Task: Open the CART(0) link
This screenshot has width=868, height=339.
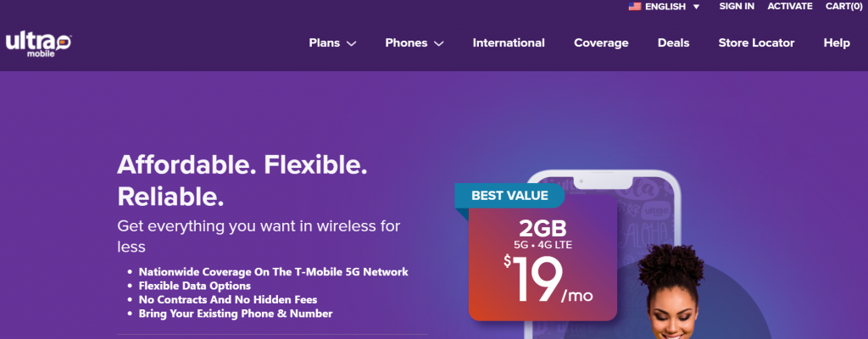Action: point(844,6)
